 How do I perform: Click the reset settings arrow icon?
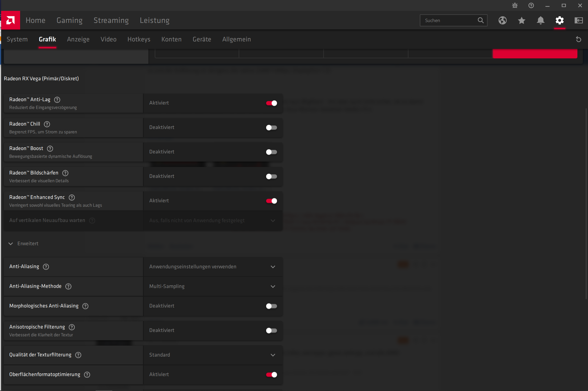pos(578,39)
